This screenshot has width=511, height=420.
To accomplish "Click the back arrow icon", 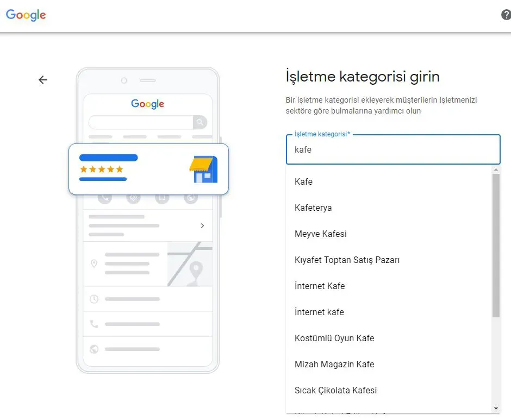I will [x=43, y=80].
